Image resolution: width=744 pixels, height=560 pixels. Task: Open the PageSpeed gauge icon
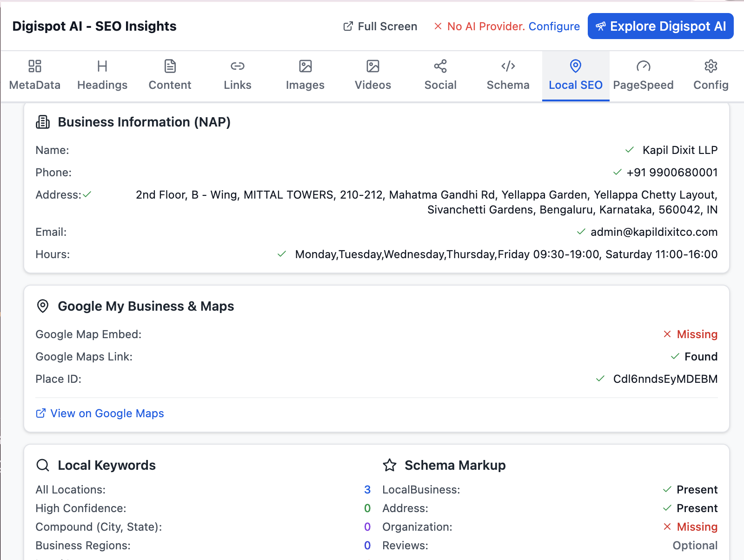644,66
